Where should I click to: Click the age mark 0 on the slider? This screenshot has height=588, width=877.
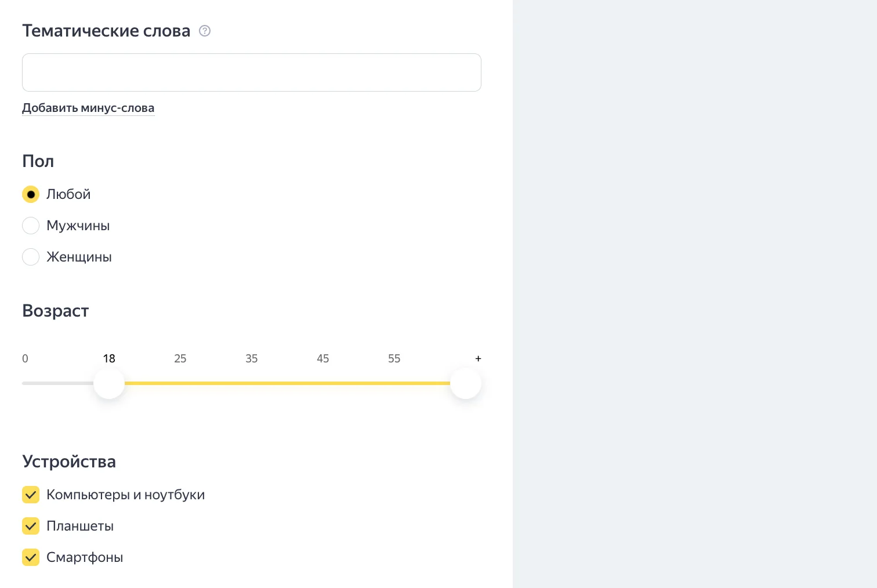coord(25,358)
